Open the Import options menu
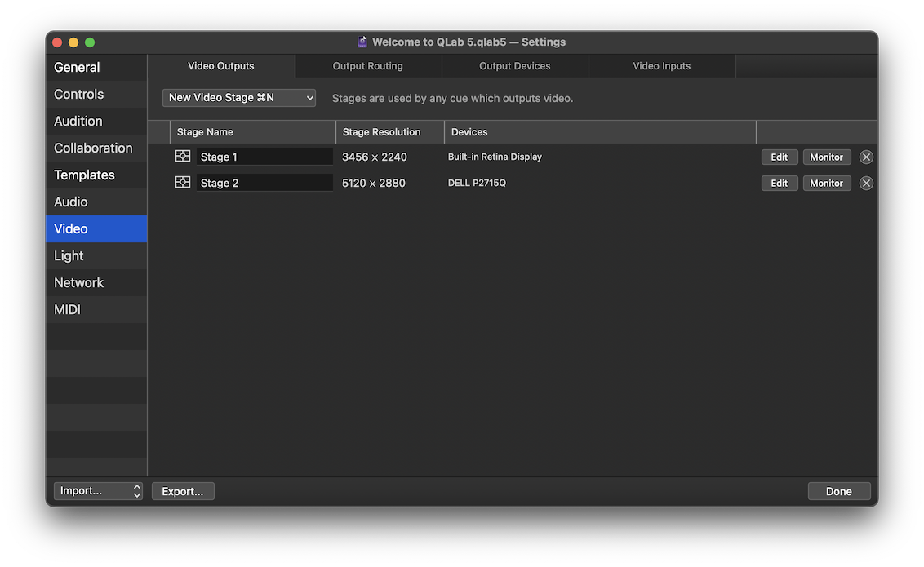 pos(98,490)
